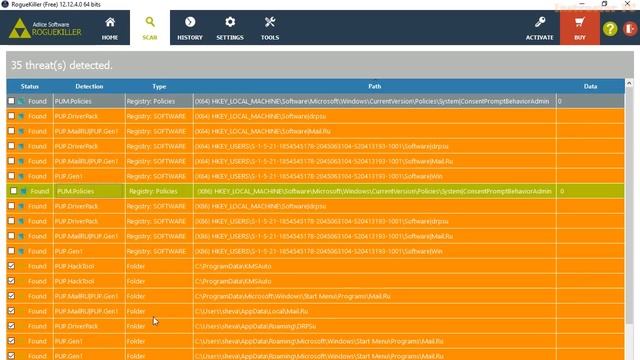Click the RogueKiller triangle logo

click(19, 29)
